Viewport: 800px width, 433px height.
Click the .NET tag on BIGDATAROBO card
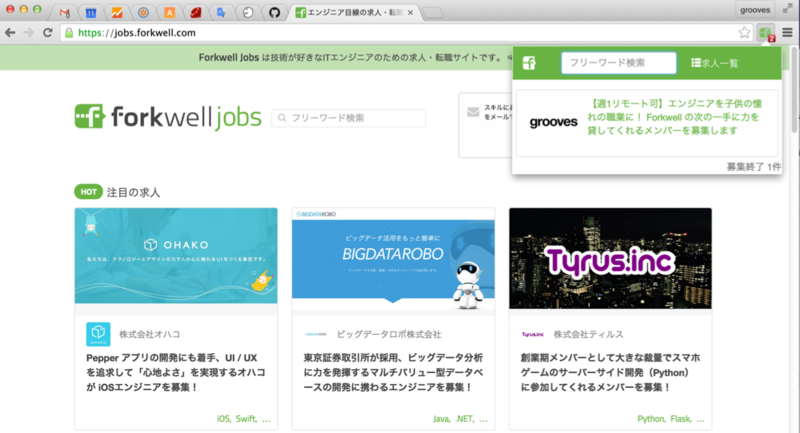[x=464, y=419]
